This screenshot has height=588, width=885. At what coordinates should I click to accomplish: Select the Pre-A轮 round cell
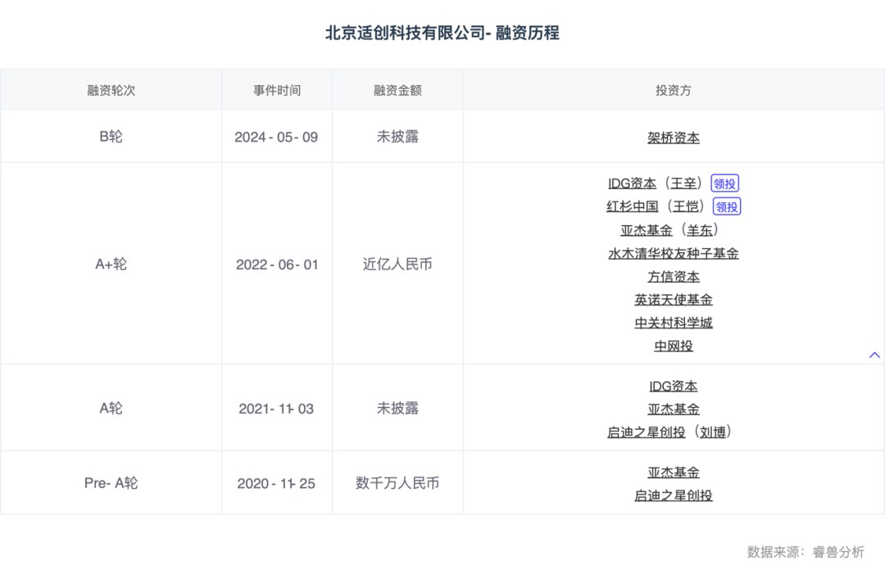click(111, 483)
